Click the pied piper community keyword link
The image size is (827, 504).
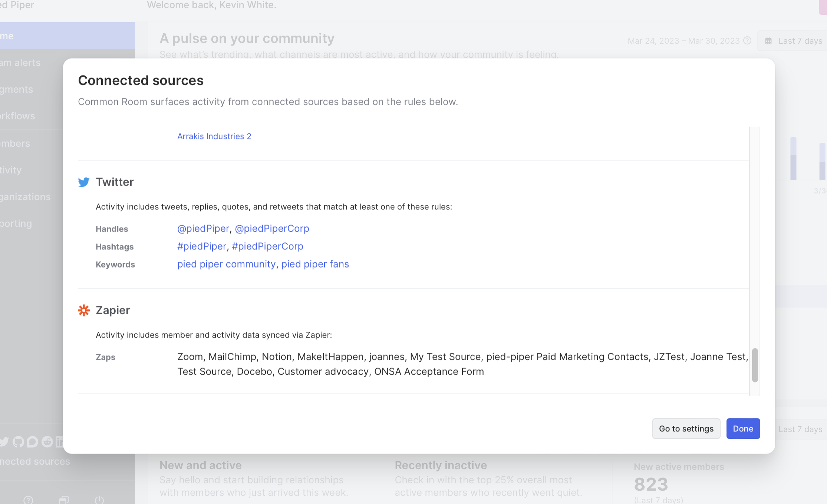coord(226,264)
